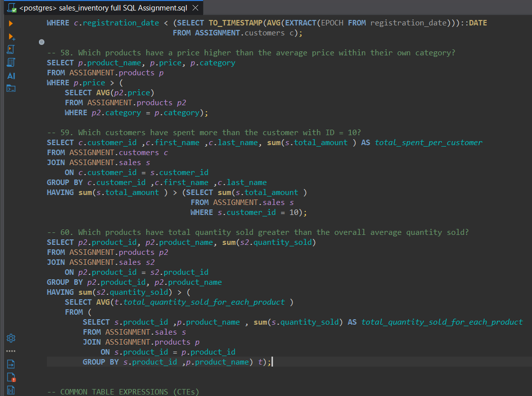Collapse the code block with the fold marker

click(41, 42)
